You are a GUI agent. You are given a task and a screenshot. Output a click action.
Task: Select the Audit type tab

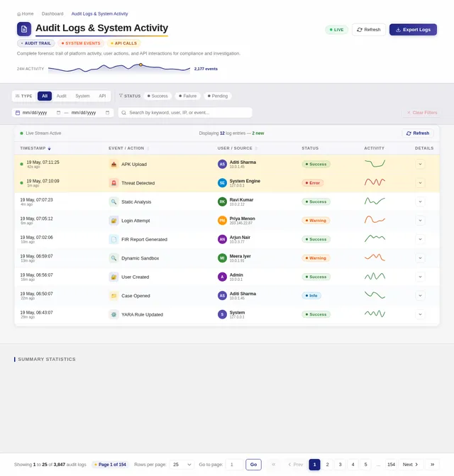[61, 96]
